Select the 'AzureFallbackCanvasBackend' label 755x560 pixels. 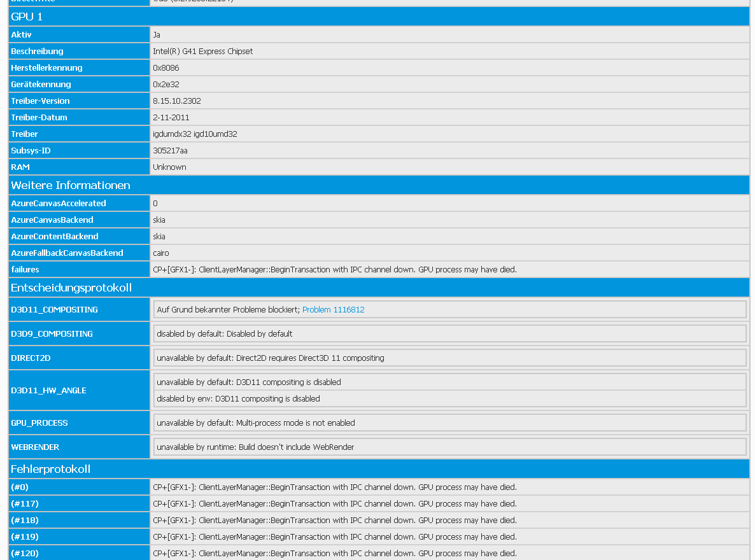(67, 253)
